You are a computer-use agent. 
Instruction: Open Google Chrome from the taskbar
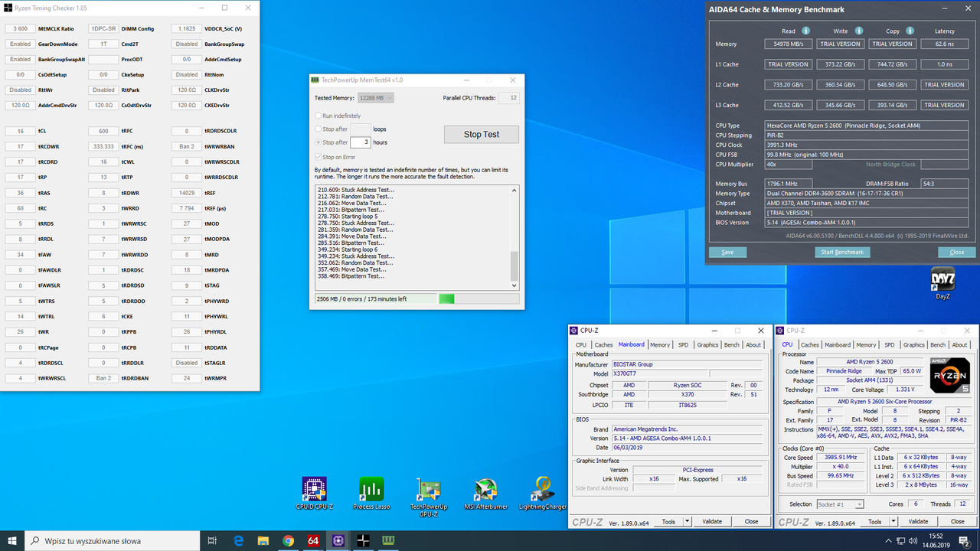288,540
